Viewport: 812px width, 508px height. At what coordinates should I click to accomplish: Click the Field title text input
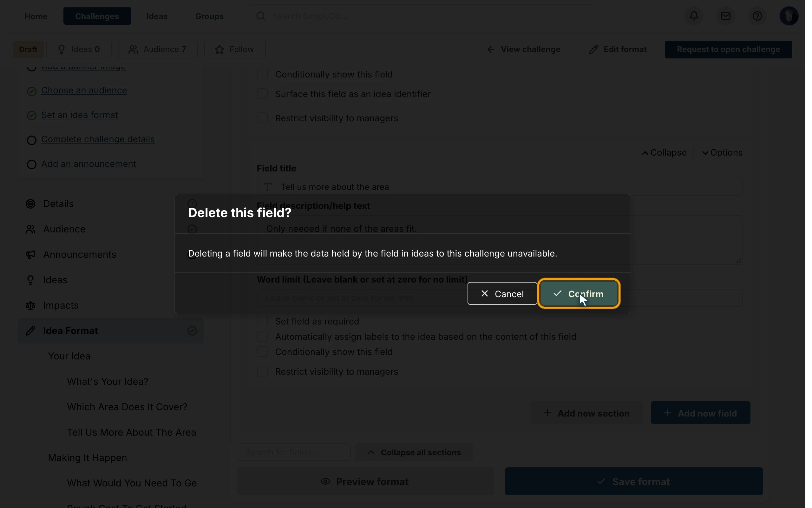tap(500, 187)
